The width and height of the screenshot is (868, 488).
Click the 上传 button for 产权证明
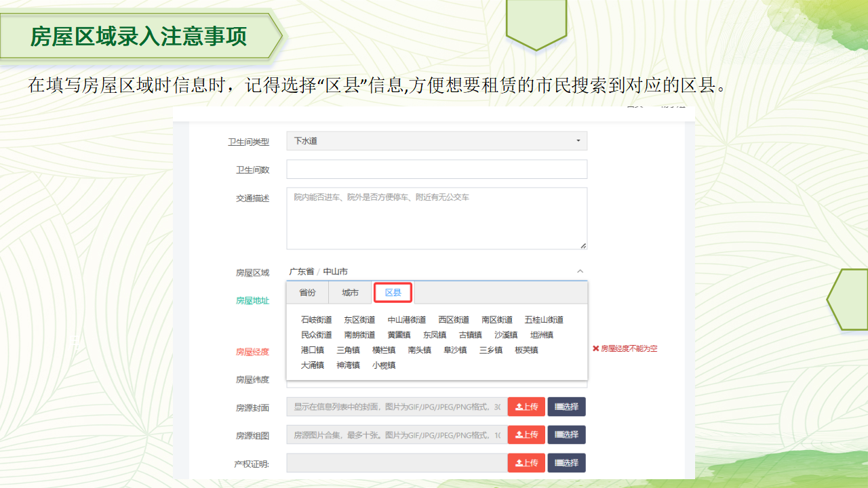(526, 463)
